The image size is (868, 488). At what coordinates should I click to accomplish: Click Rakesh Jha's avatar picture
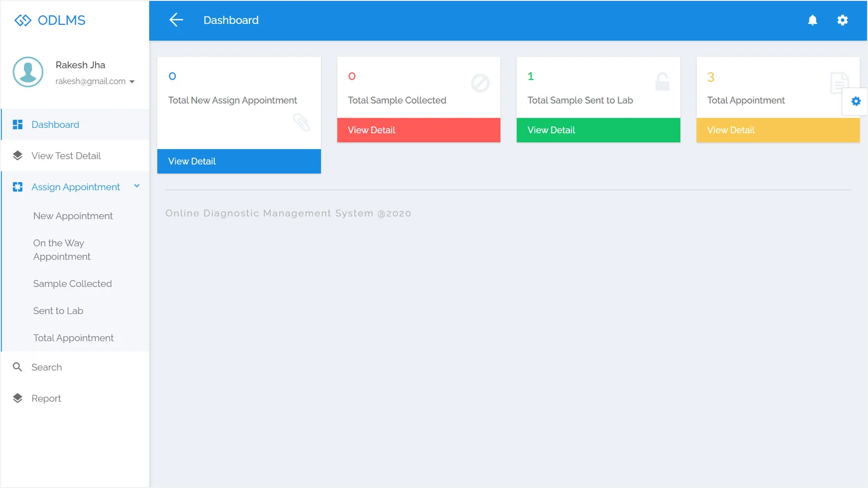28,72
